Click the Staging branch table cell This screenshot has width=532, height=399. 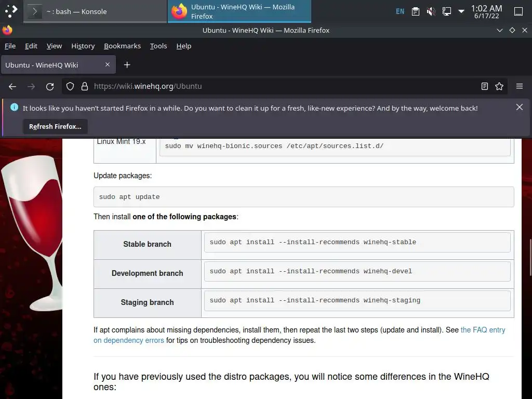[x=147, y=302]
